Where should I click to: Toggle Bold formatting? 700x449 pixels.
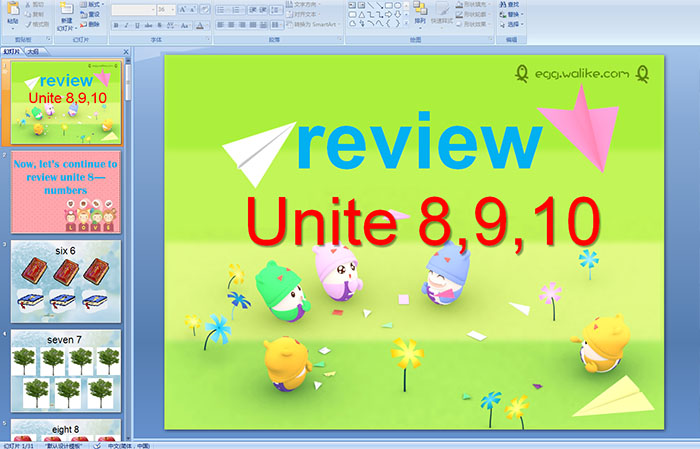(116, 25)
